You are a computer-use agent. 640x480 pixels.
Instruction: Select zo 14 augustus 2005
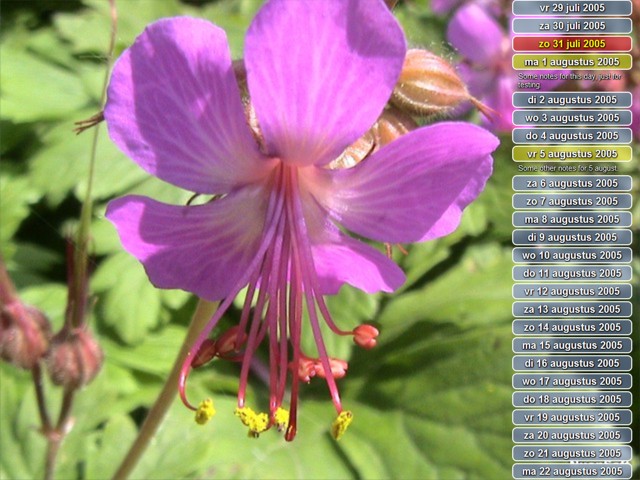pyautogui.click(x=572, y=327)
